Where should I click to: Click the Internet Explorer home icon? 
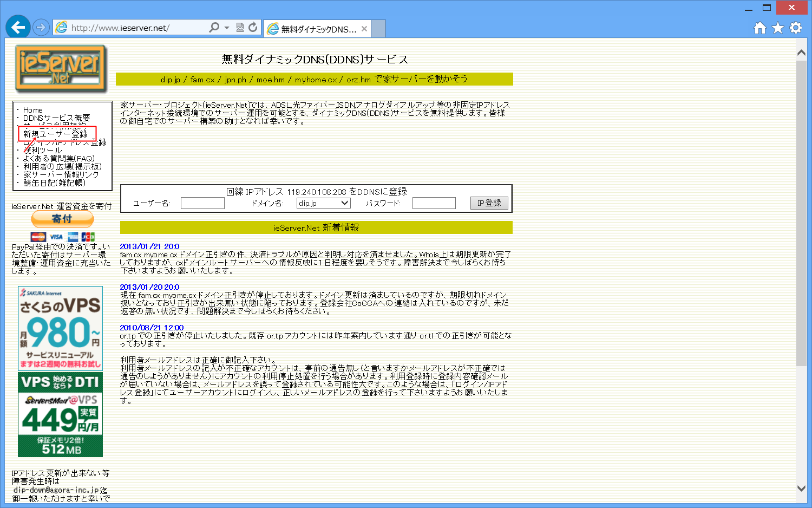click(759, 27)
